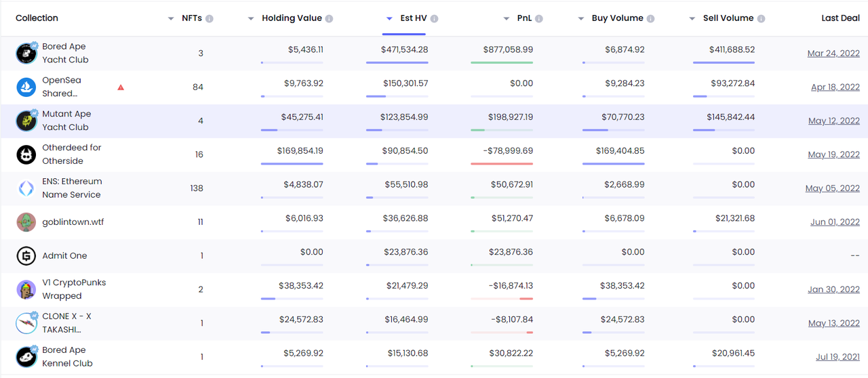Open the Jun 01, 2022 last deal link

835,222
